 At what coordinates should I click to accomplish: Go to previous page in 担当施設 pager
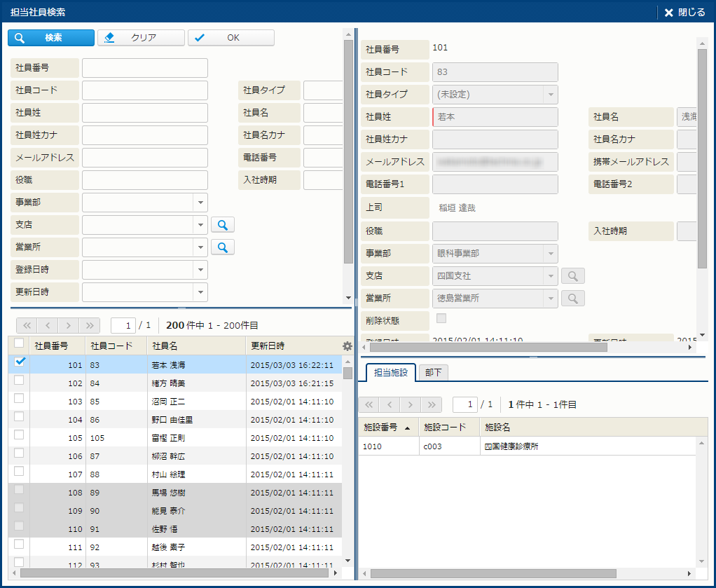tap(390, 404)
